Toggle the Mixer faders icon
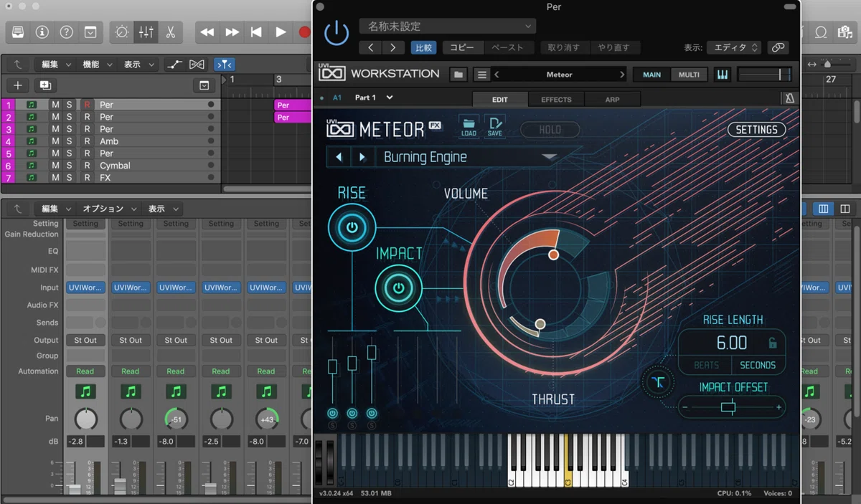This screenshot has height=504, width=861. [146, 32]
